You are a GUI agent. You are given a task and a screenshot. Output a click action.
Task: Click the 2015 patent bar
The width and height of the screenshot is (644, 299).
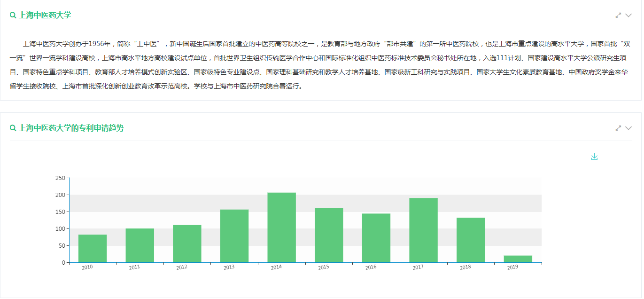click(329, 235)
